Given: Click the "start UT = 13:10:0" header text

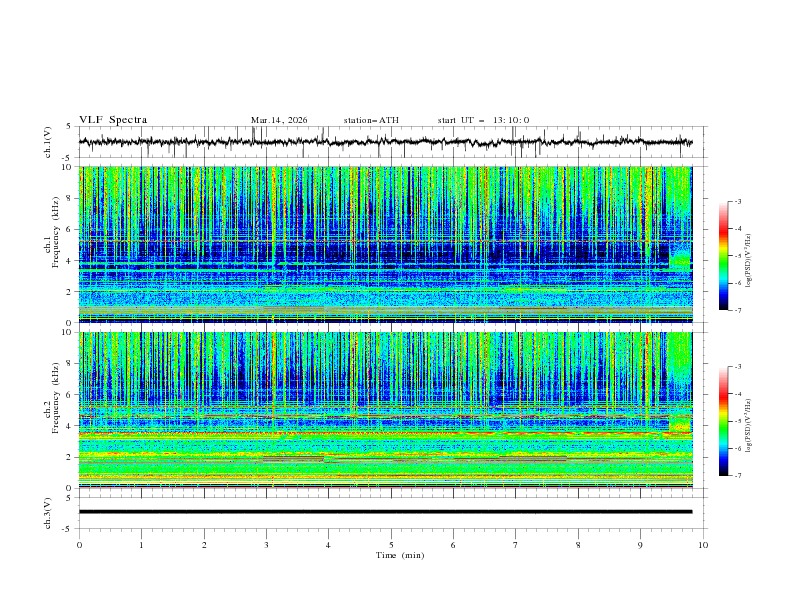Looking at the screenshot, I should (x=483, y=120).
